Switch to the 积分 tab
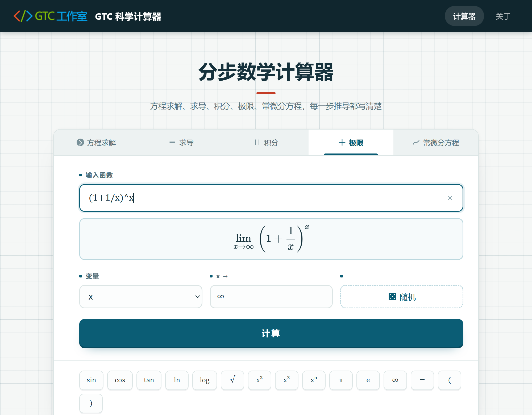Image resolution: width=532 pixels, height=415 pixels. tap(266, 143)
